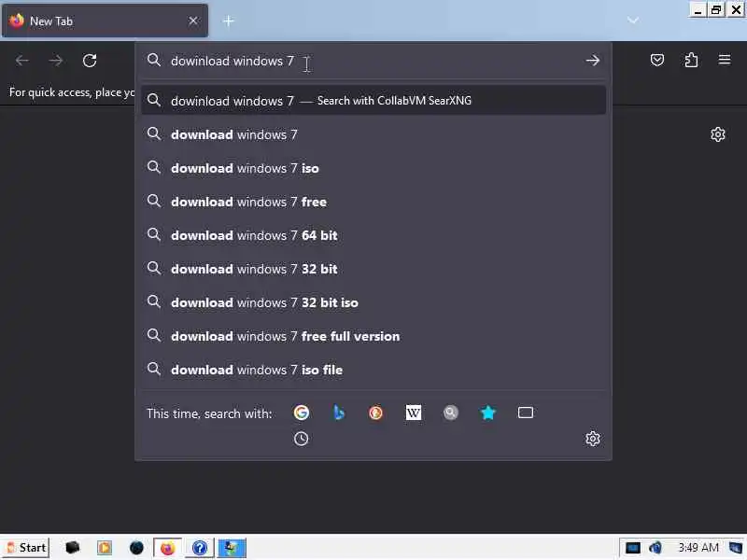
Task: Search this time with Google
Action: tap(301, 413)
